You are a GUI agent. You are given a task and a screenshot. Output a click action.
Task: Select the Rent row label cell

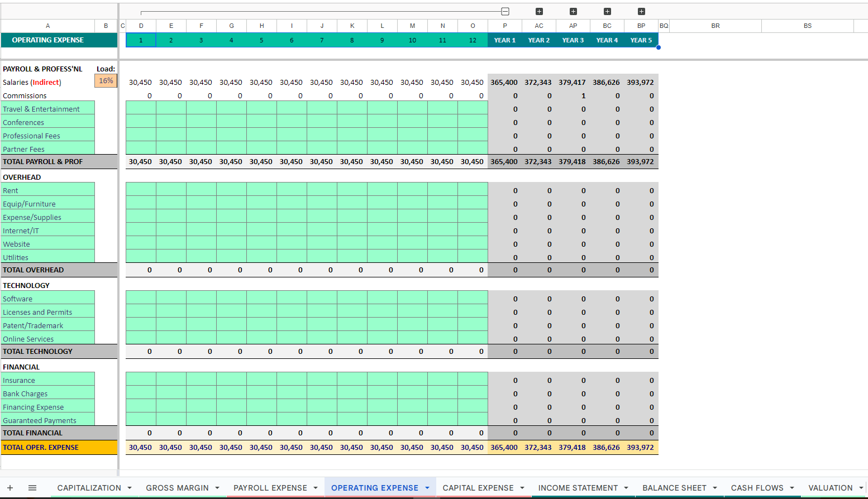47,190
